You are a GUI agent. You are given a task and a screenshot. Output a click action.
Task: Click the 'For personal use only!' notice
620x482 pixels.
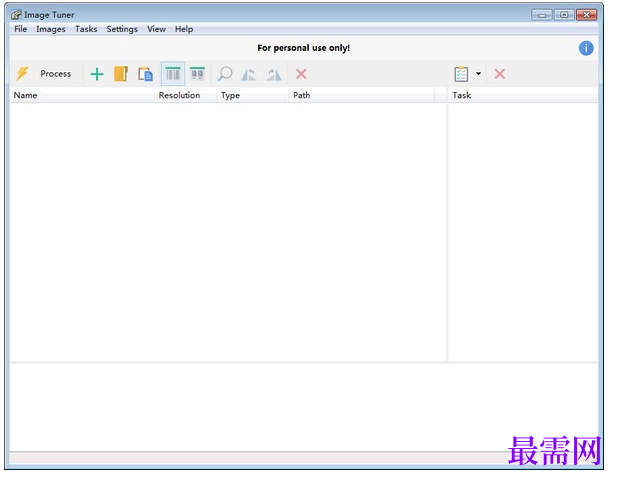coord(304,48)
